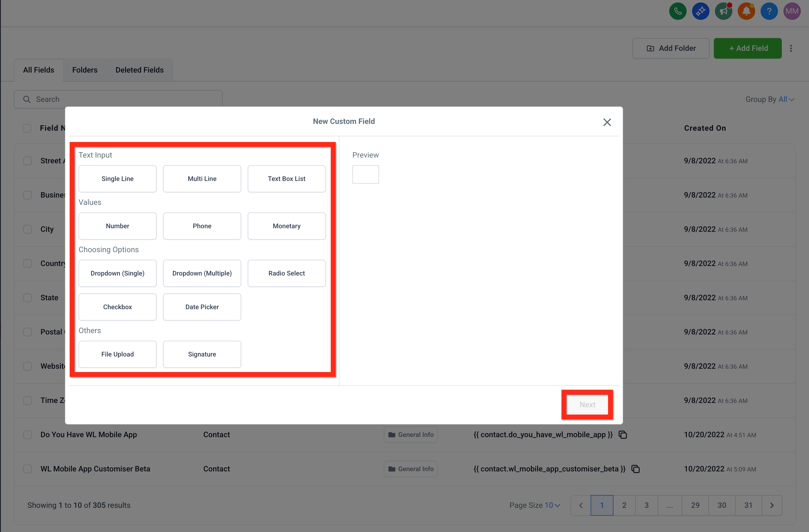Tick the City row checkbox

27,229
